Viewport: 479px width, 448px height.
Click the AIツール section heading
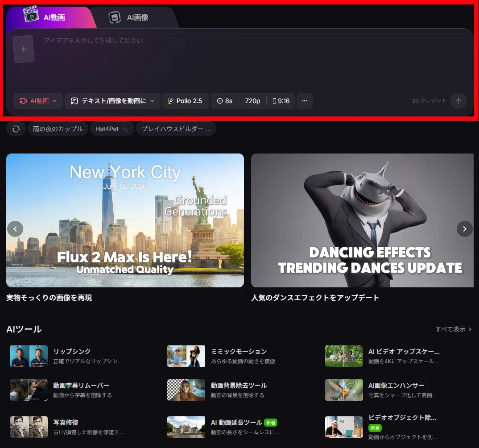(24, 329)
